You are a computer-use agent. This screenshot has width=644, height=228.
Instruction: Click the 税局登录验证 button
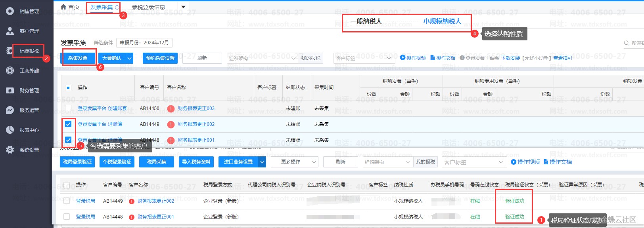click(77, 162)
